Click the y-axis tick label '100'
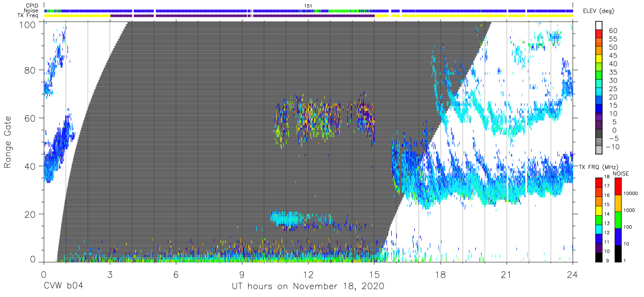644x297 pixels. click(27, 24)
